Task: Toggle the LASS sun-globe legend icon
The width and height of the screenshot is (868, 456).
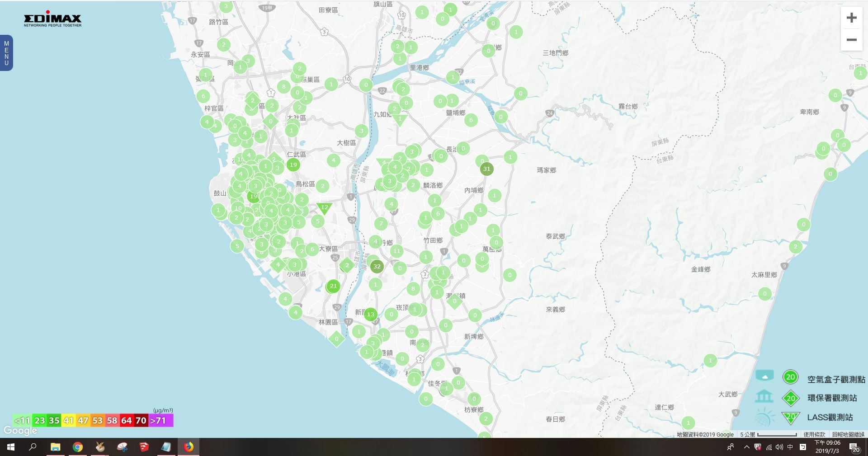Action: 764,418
